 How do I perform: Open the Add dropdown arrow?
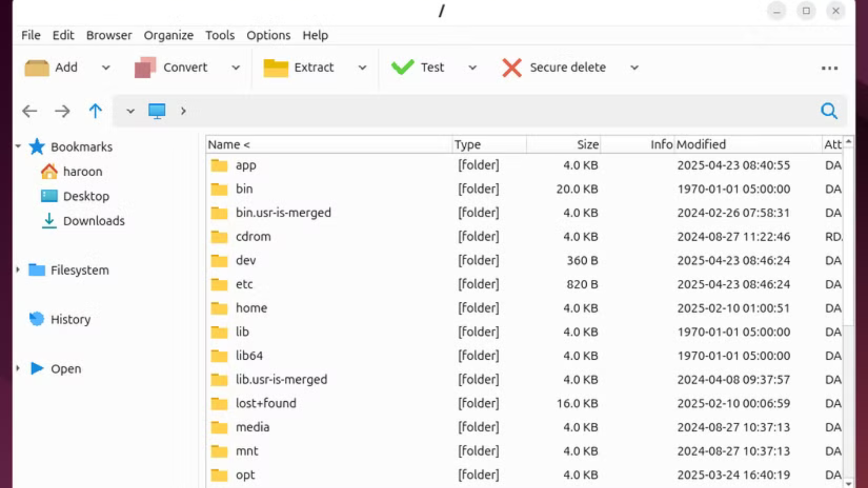106,68
